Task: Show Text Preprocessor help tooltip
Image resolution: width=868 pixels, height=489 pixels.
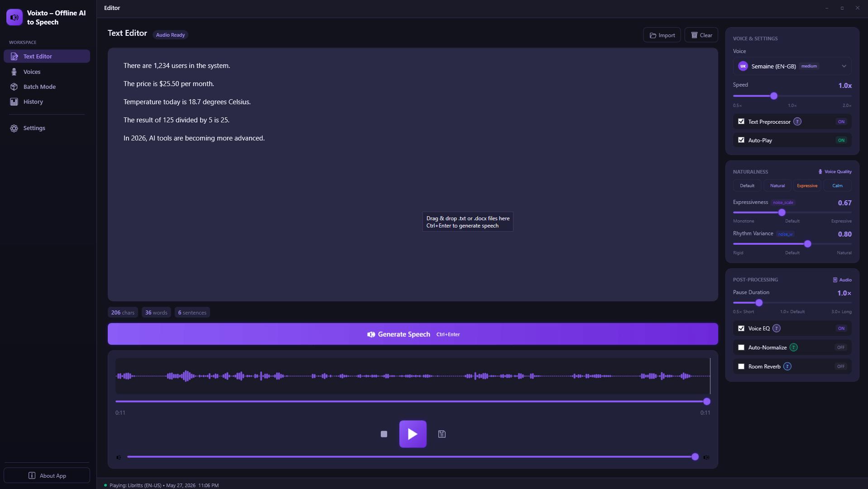Action: coord(797,121)
